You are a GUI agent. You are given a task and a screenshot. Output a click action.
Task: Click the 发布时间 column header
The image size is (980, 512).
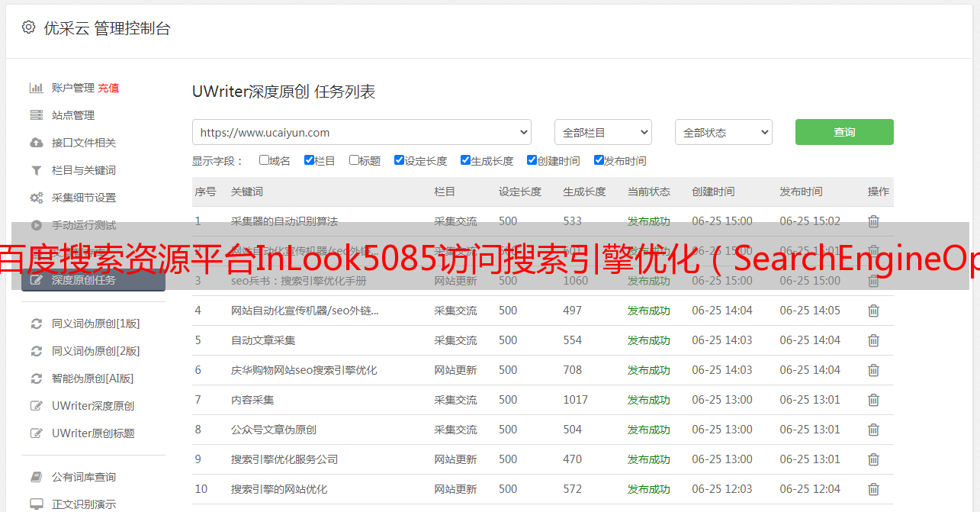(x=801, y=192)
